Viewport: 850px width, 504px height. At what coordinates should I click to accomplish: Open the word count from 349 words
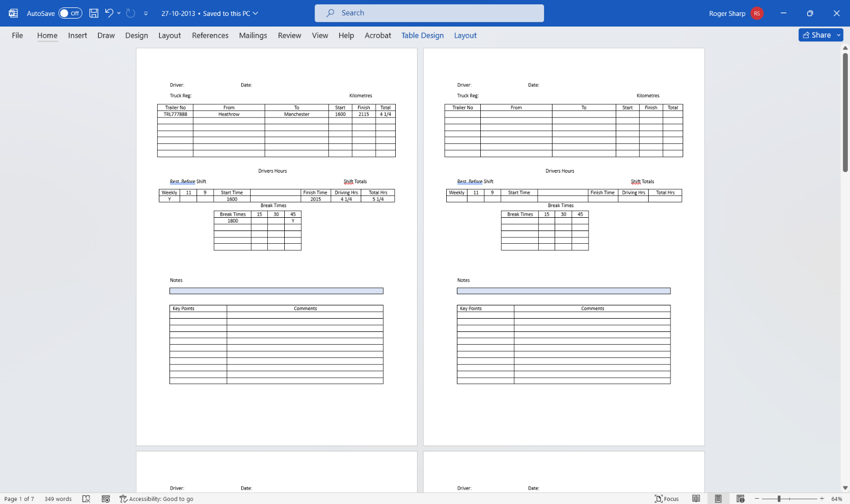[x=57, y=499]
